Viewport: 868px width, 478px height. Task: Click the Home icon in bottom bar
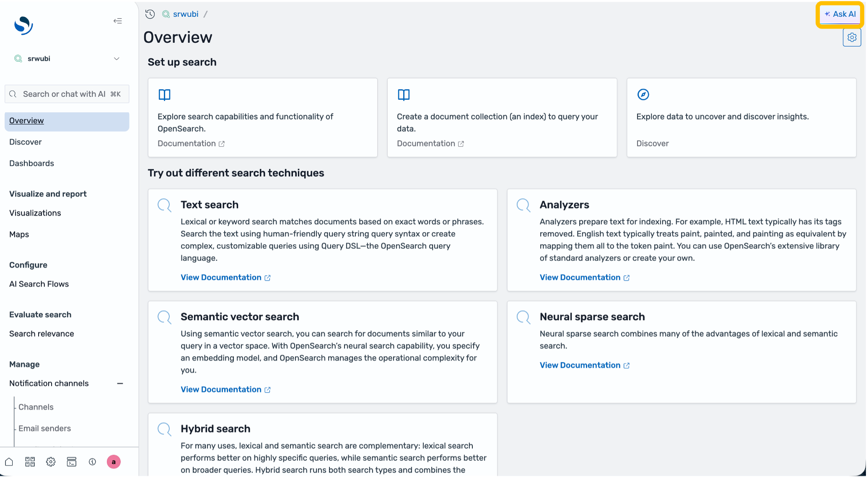9,462
